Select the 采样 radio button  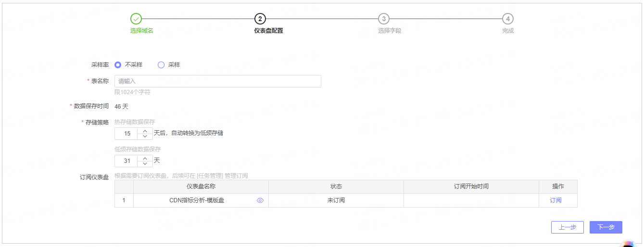161,65
